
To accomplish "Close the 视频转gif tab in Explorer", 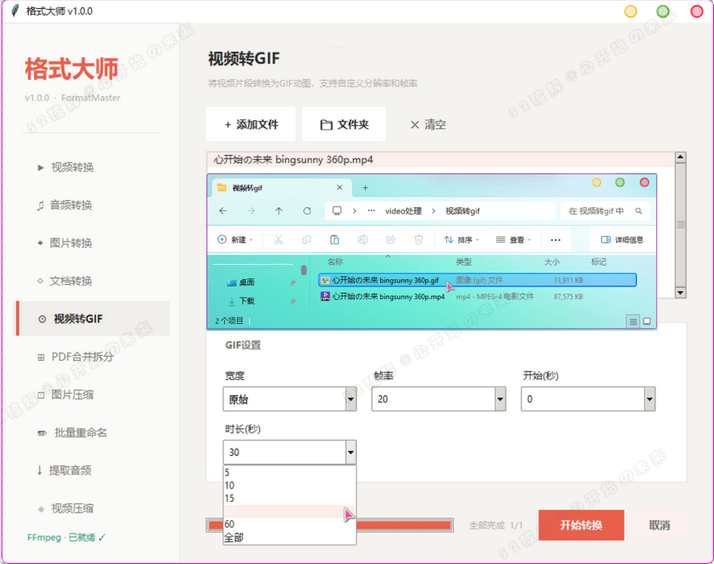I will point(339,188).
